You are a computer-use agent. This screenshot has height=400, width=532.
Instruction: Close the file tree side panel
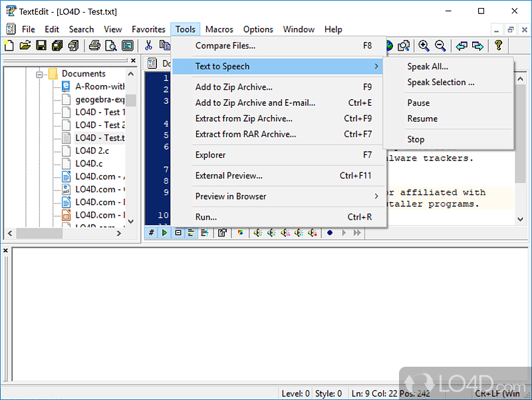(x=134, y=61)
